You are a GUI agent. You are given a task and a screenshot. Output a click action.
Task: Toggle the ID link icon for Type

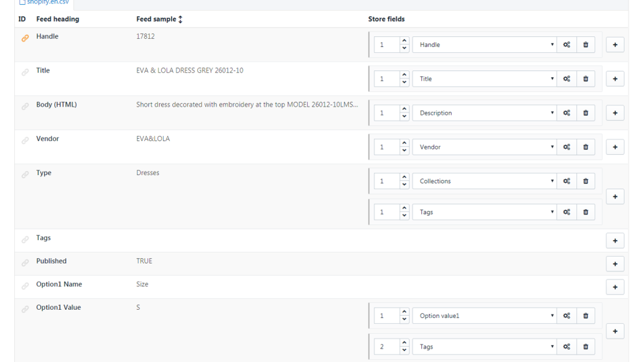pos(25,174)
